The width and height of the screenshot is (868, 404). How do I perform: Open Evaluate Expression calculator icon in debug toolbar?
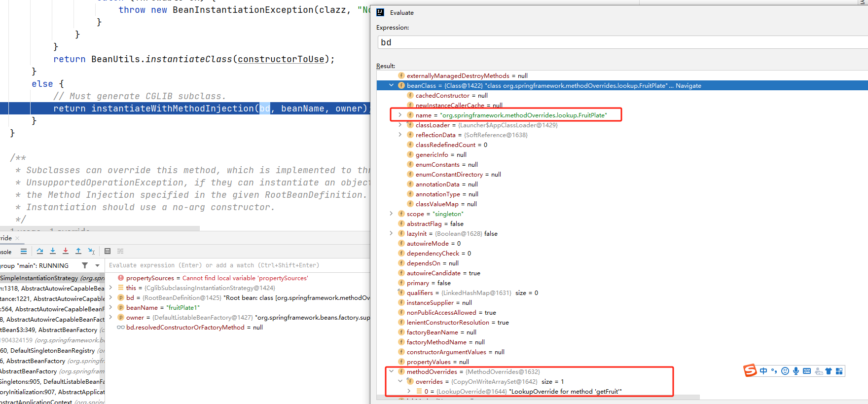coord(108,251)
